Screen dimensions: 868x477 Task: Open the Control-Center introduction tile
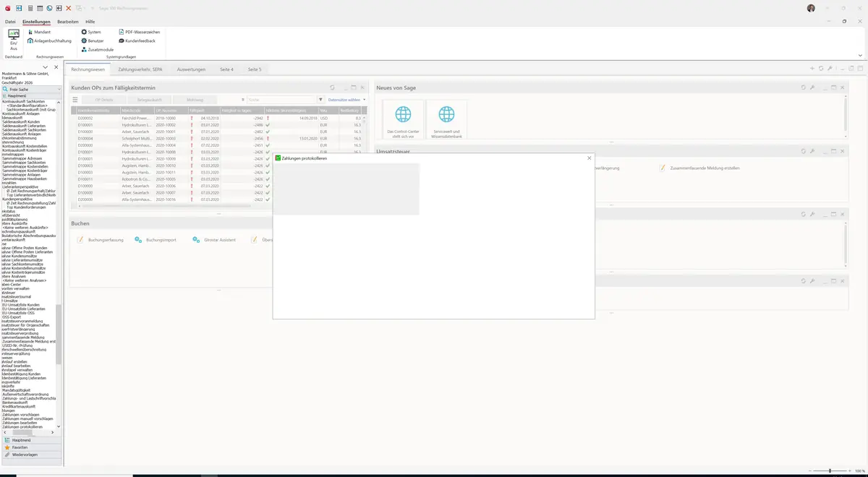pos(403,121)
